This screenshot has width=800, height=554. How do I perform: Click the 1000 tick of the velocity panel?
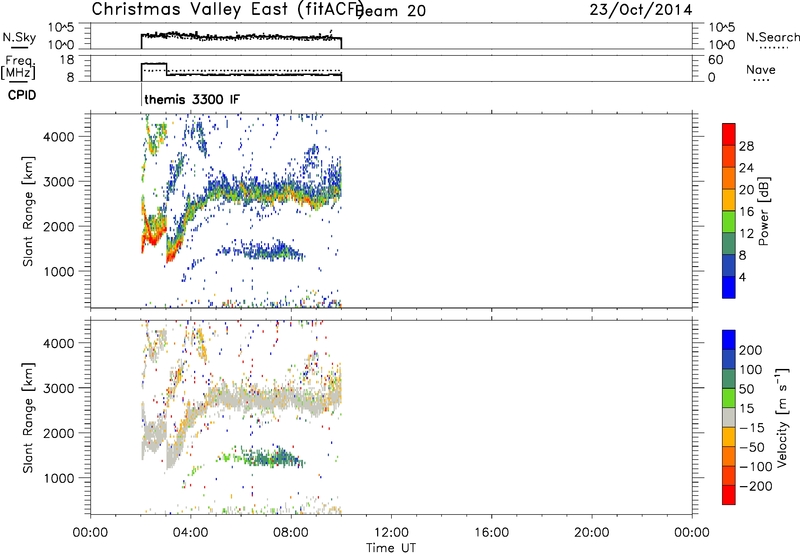59,478
